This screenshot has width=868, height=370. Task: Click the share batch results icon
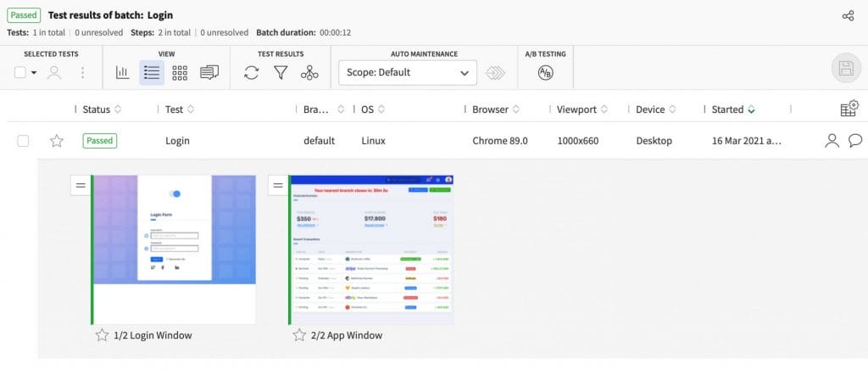848,15
